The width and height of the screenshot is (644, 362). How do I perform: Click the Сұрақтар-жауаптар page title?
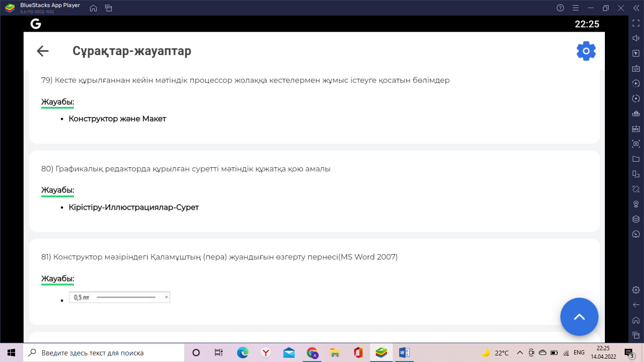click(132, 51)
